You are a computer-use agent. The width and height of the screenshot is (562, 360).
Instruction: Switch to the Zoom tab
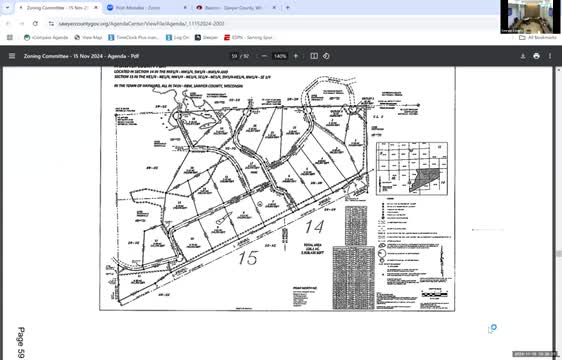click(x=147, y=8)
